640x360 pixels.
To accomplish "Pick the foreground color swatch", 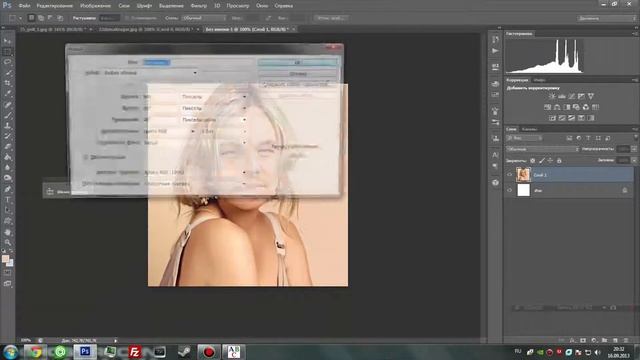I will click(5, 259).
